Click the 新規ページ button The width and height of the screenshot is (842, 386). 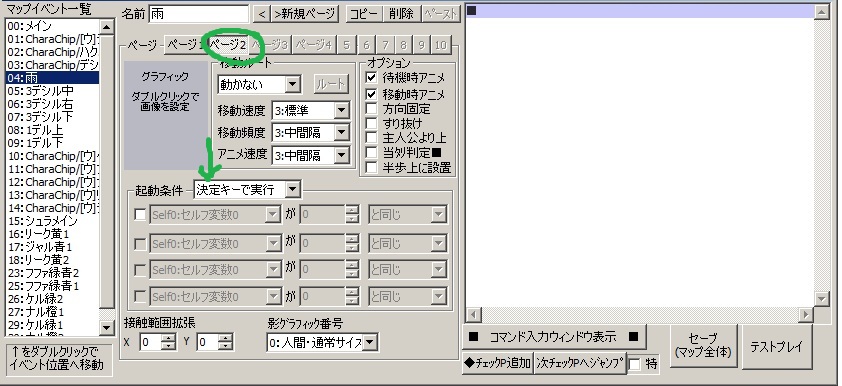point(305,14)
